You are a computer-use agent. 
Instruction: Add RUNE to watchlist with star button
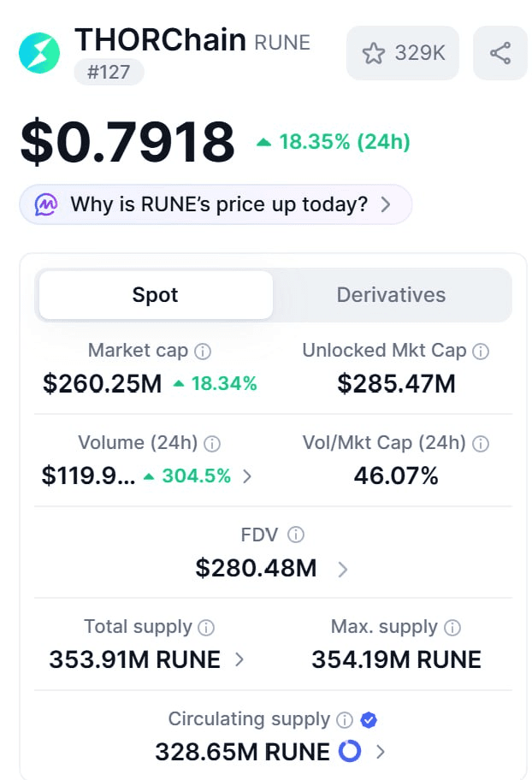tap(403, 53)
